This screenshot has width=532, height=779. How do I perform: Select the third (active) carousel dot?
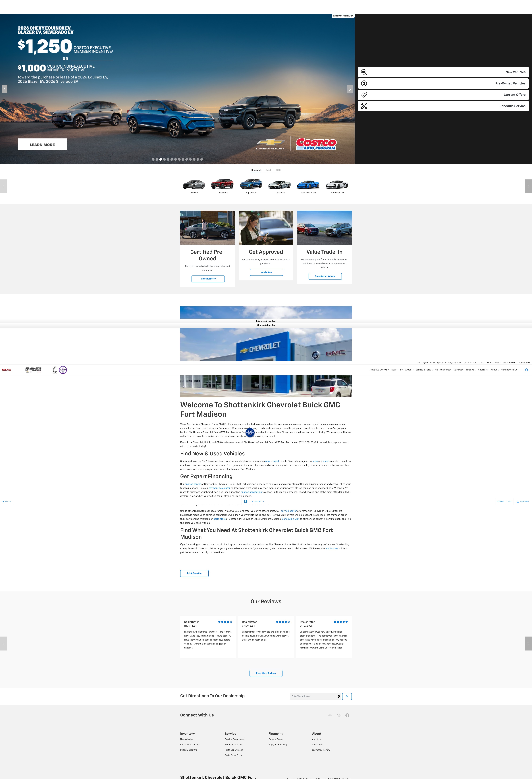pos(161,159)
